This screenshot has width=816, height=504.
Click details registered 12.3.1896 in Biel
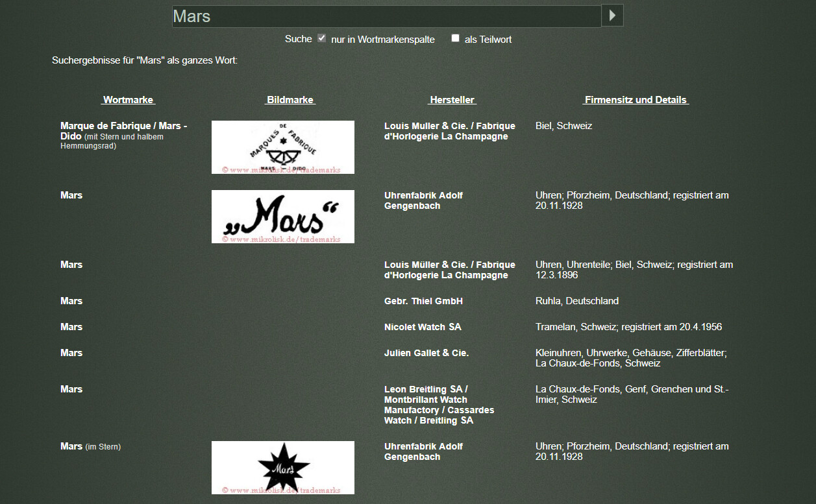pos(634,270)
